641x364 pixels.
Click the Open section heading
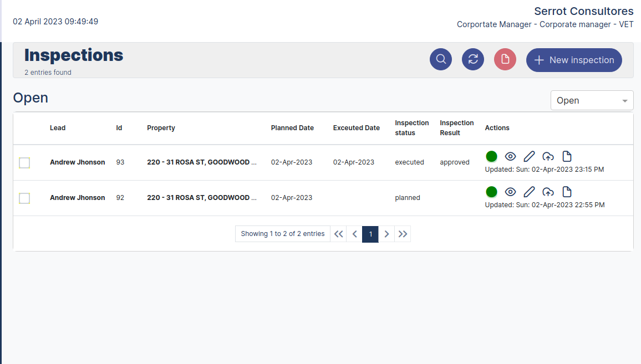[x=30, y=98]
